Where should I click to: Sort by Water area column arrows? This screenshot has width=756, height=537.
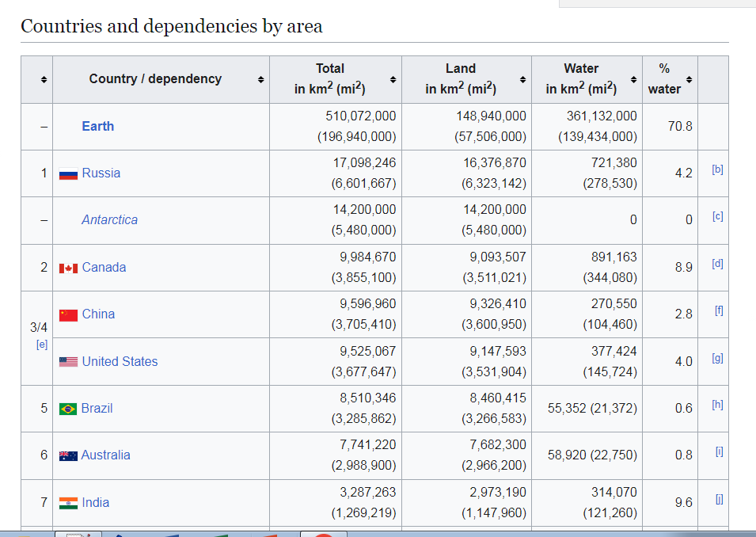coord(633,80)
